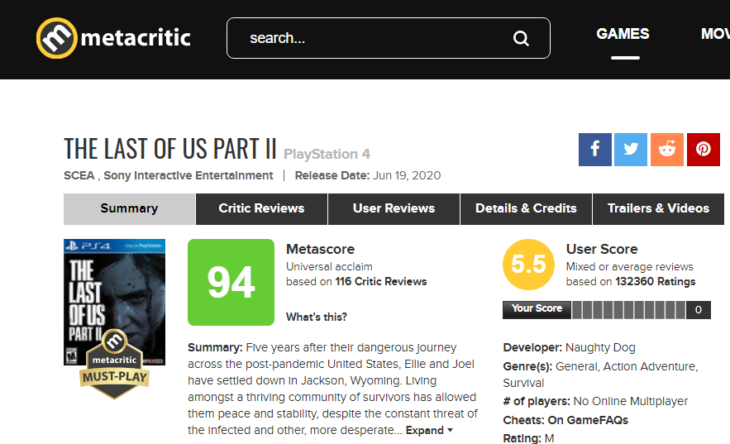Open the Trailers & Videos tab

tap(658, 209)
